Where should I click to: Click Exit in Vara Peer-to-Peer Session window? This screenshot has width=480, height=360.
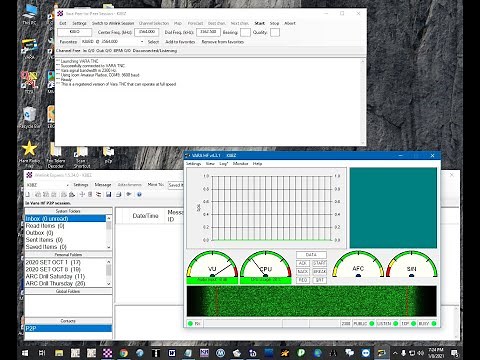63,23
